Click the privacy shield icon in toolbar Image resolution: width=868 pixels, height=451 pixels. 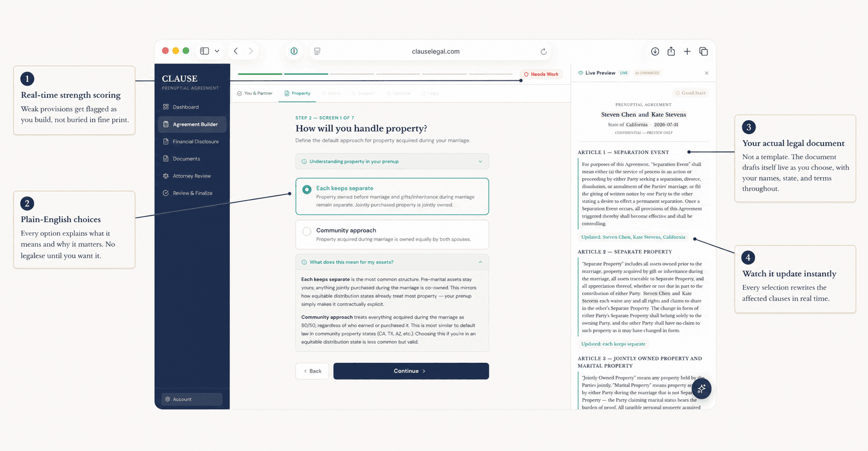[294, 51]
